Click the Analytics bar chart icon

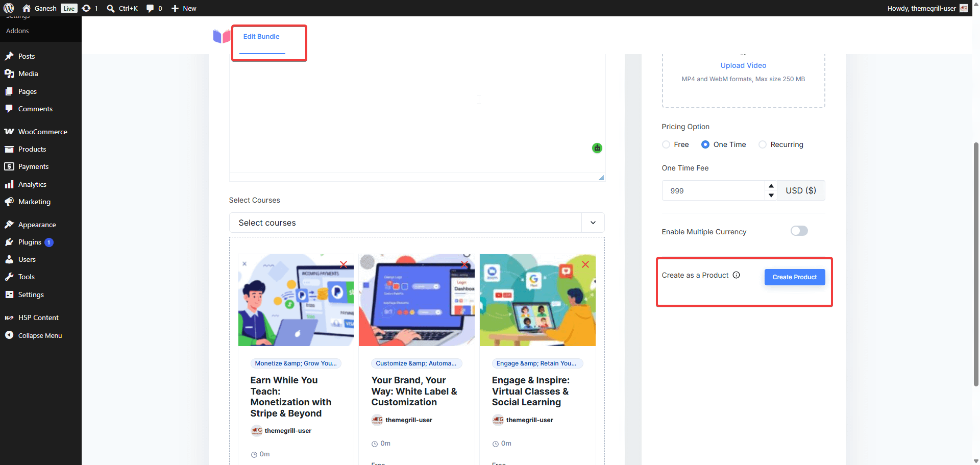9,184
